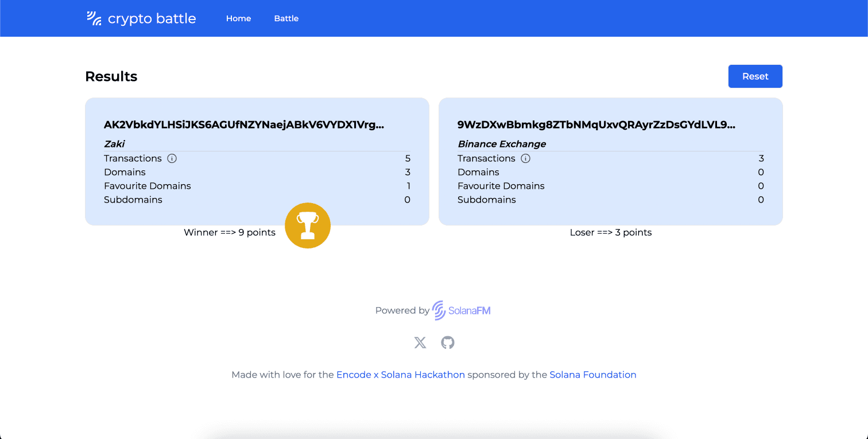Open the SolanaFM logo link
Viewport: 868px width, 439px height.
462,310
